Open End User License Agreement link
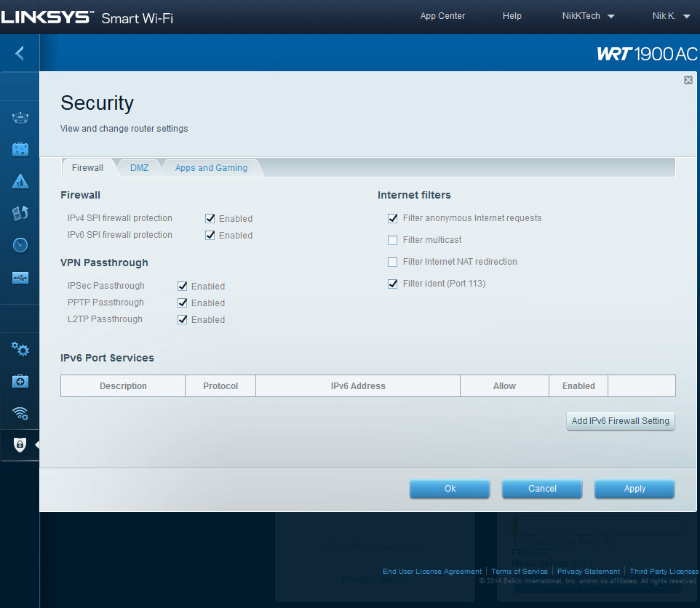Screen dimensions: 700x608 click(432, 572)
